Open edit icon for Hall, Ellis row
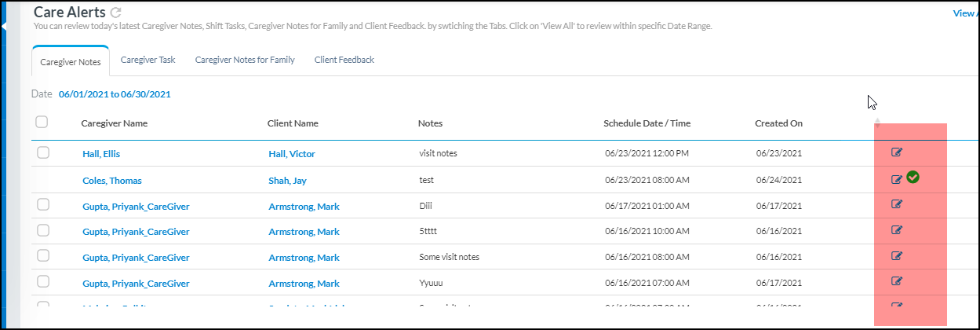 897,152
